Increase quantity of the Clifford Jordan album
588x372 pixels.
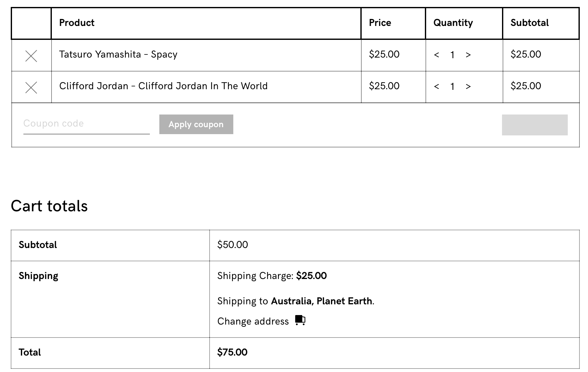[468, 87]
